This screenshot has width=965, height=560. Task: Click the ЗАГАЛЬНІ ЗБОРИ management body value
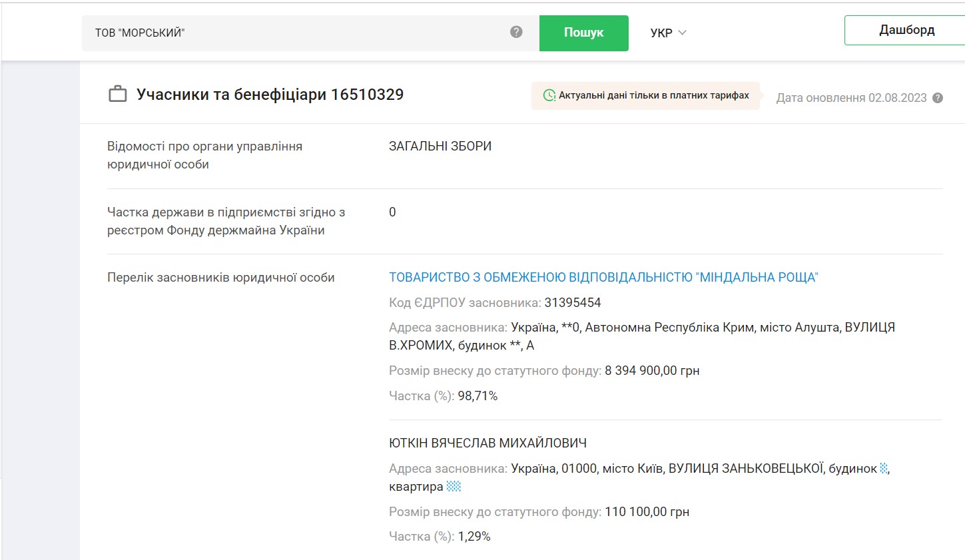[x=440, y=146]
